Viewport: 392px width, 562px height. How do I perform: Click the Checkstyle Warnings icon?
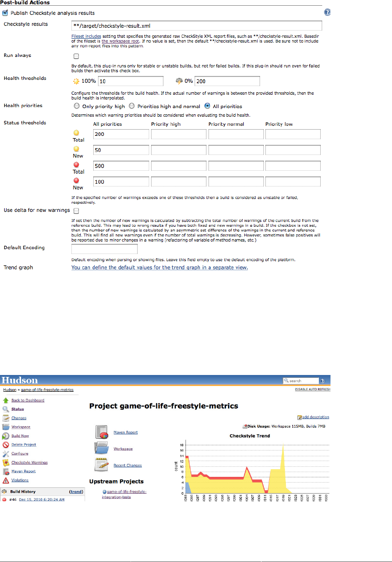pos(6,463)
